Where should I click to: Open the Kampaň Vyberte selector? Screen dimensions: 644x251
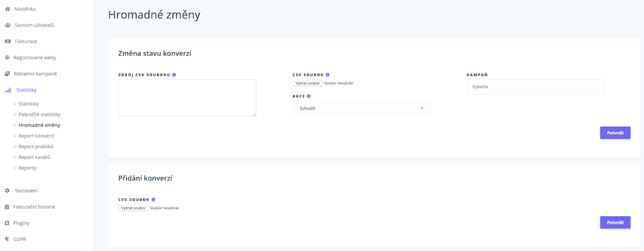click(536, 87)
